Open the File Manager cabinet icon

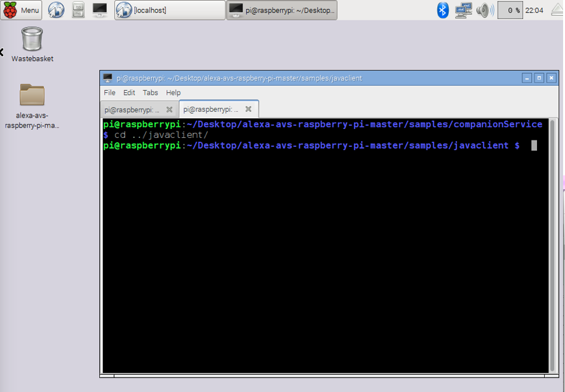(78, 10)
